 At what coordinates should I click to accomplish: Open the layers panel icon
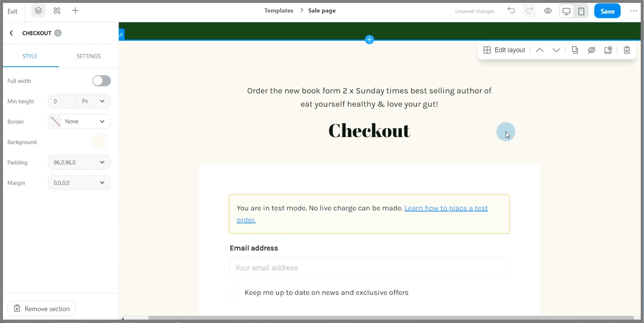pos(38,11)
